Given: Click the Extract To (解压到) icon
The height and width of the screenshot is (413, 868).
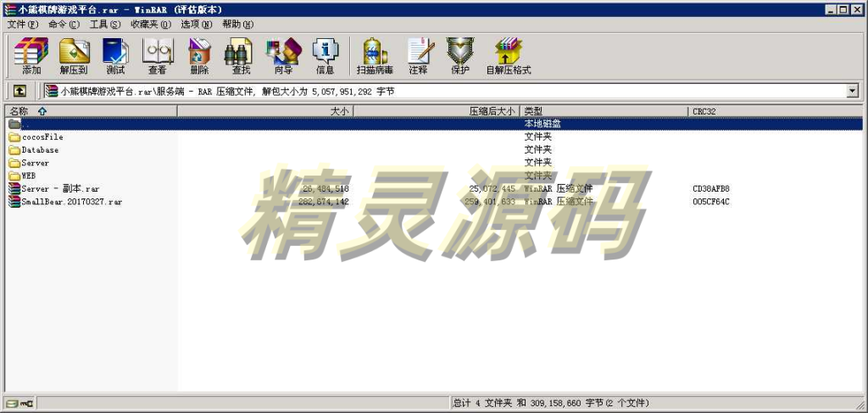Looking at the screenshot, I should point(75,56).
